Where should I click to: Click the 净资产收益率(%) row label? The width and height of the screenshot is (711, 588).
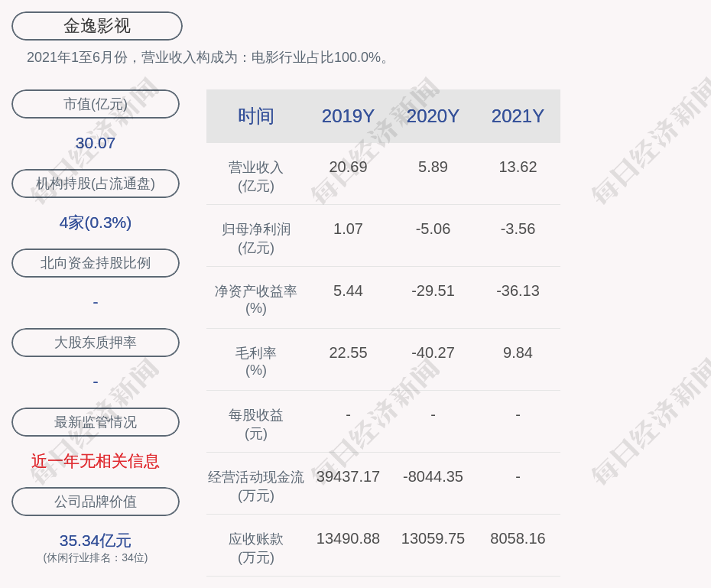click(256, 300)
